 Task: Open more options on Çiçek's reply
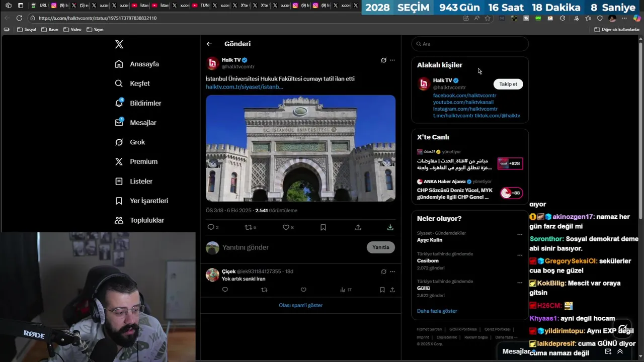(x=392, y=271)
